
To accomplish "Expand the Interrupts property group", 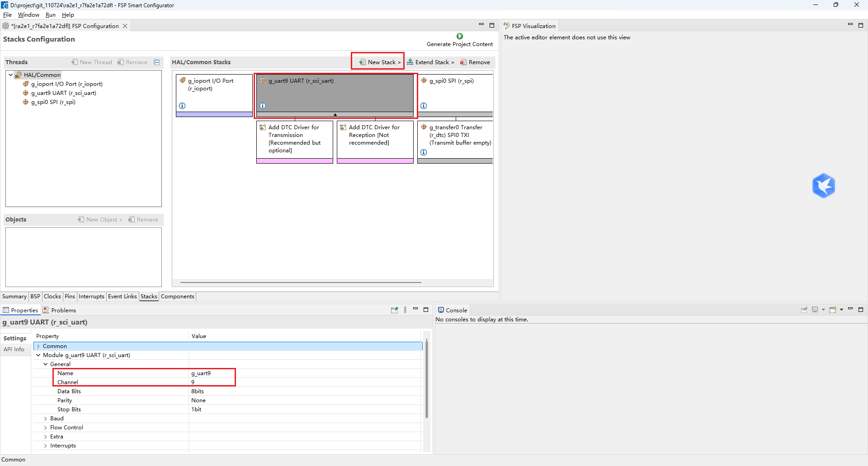I will pyautogui.click(x=46, y=446).
